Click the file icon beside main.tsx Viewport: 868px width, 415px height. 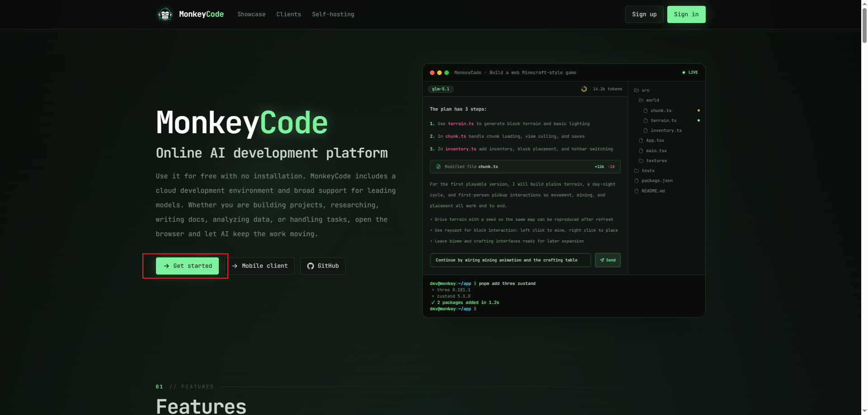(641, 151)
